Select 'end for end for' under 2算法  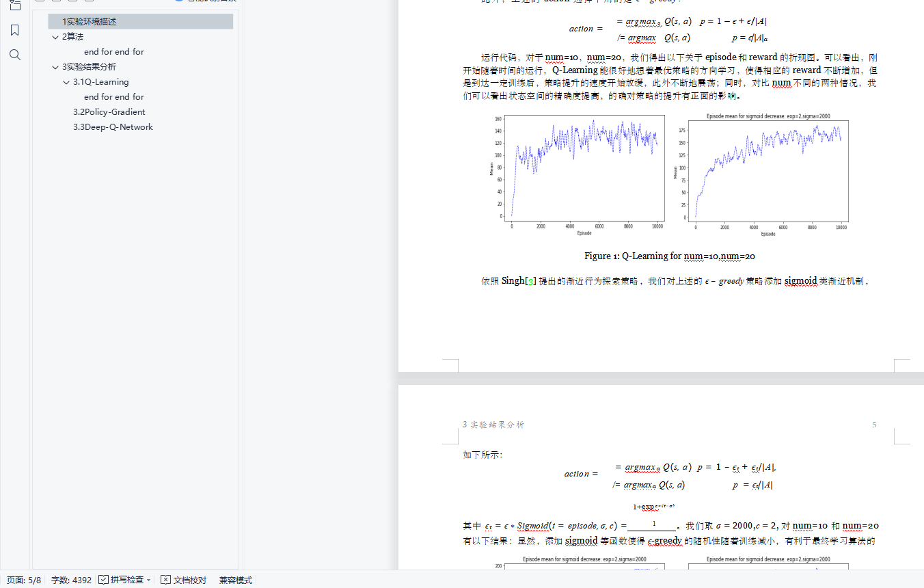114,52
